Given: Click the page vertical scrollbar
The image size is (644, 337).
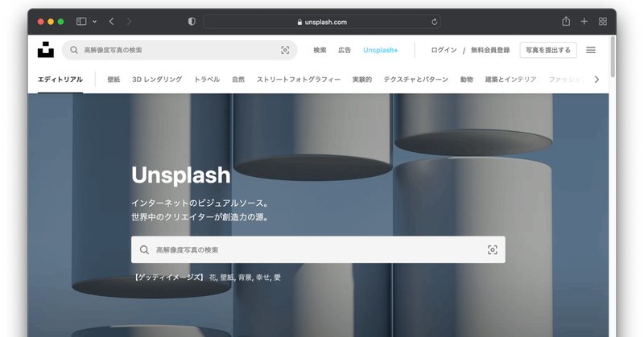Looking at the screenshot, I should coord(613,56).
